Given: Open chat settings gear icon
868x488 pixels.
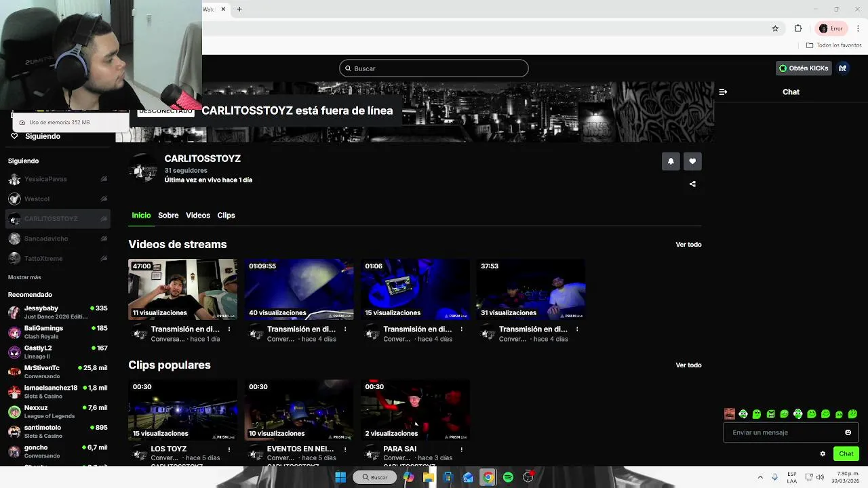Looking at the screenshot, I should click(823, 454).
